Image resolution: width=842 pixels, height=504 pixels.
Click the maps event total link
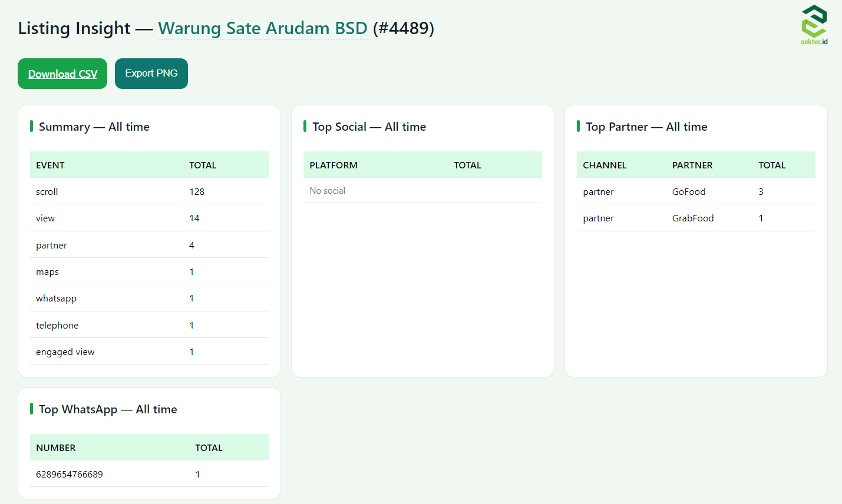point(191,271)
